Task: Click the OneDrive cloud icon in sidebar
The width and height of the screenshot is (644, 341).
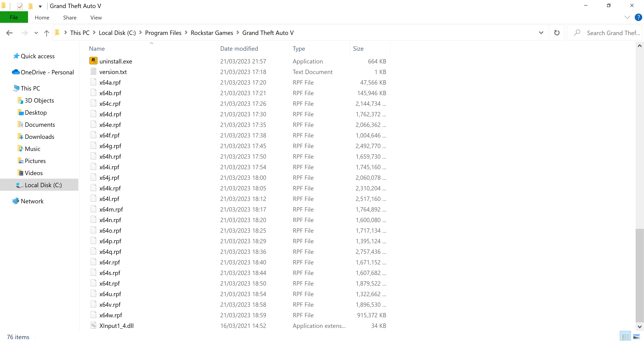Action: [x=16, y=72]
